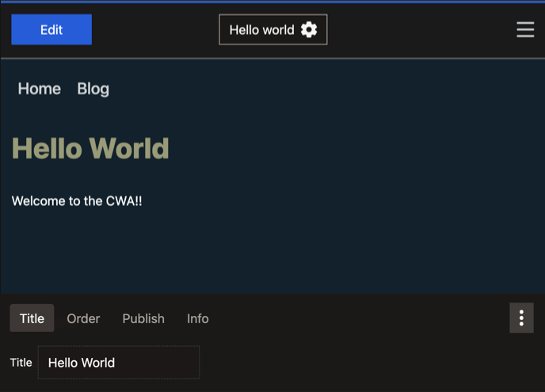The width and height of the screenshot is (545, 392).
Task: Click empty panel space right of Title input
Action: [364, 363]
